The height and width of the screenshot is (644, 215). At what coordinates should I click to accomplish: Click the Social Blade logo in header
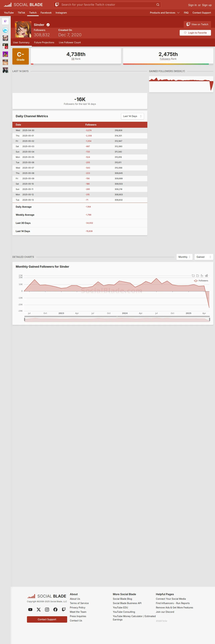click(23, 5)
